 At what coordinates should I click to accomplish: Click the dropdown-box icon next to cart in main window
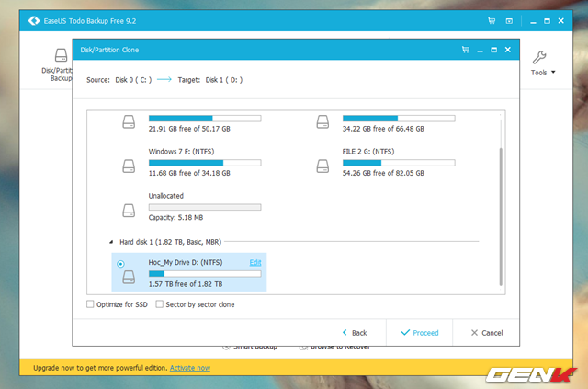click(509, 21)
